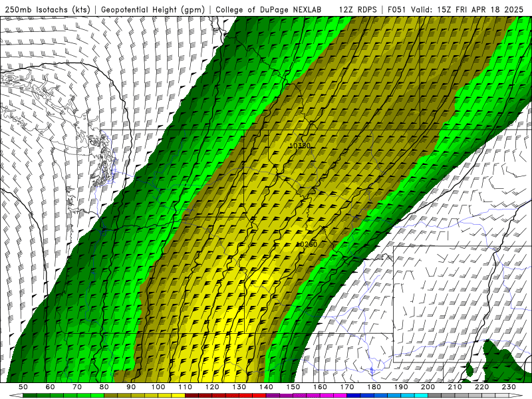Click the cyan swatch just left of 200
This screenshot has height=399, width=532.
coord(421,396)
